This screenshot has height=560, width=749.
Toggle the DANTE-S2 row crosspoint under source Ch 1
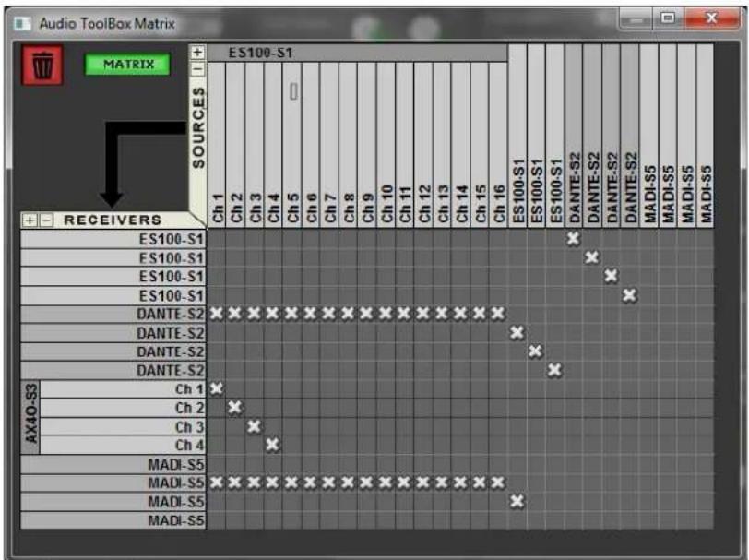pyautogui.click(x=217, y=314)
